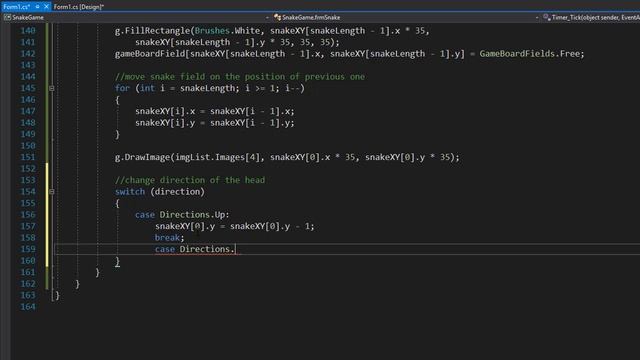Collapse the switch block at line 154
Screen dimensions: 640x360
[51, 191]
